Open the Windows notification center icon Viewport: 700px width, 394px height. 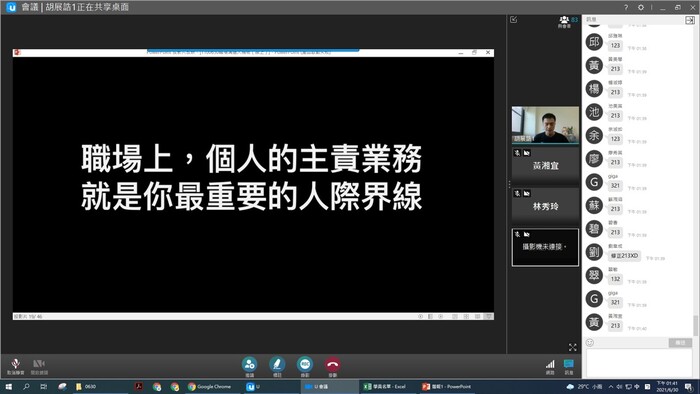pyautogui.click(x=688, y=386)
